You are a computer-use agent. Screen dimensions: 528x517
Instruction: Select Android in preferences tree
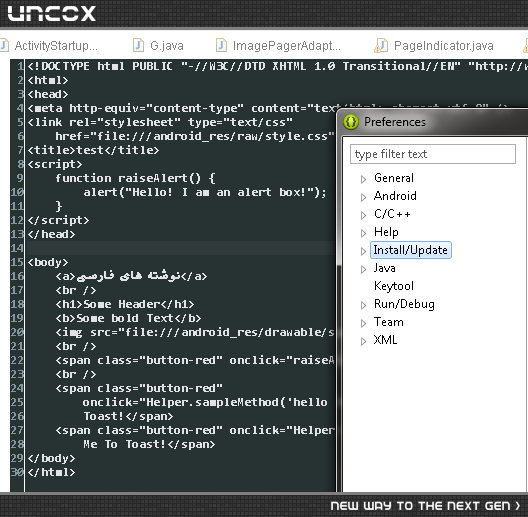[395, 196]
